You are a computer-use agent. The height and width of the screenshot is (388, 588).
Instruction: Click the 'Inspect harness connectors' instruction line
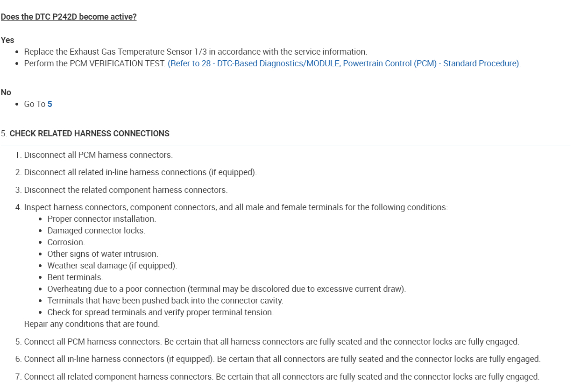[x=236, y=207]
